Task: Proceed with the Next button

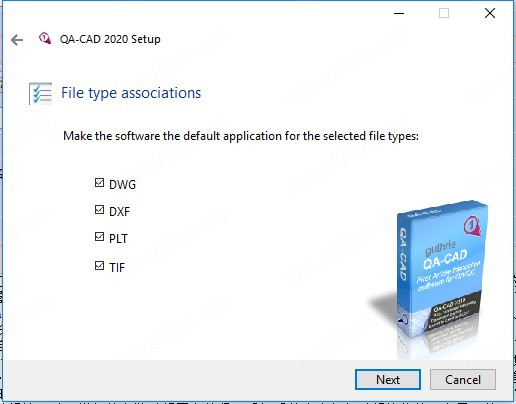Action: tap(388, 379)
